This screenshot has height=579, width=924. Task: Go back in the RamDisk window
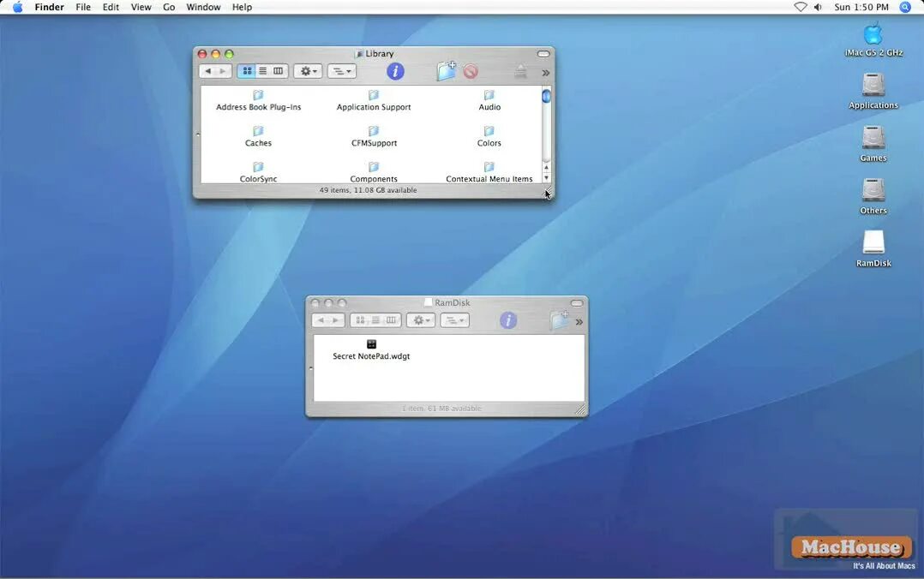pyautogui.click(x=321, y=320)
